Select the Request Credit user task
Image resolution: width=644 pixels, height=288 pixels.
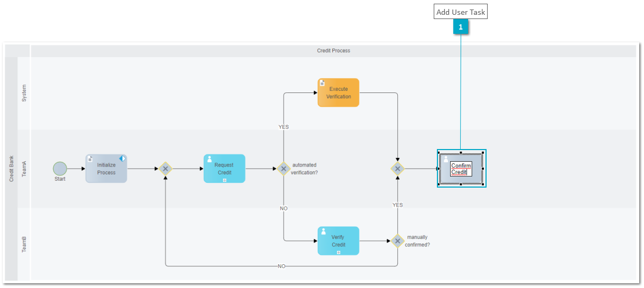(225, 169)
